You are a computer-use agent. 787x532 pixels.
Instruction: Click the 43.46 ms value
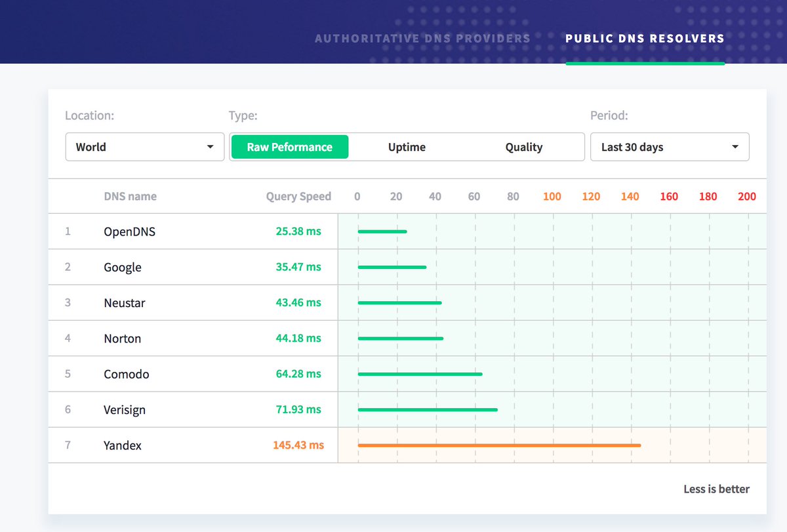pos(298,302)
